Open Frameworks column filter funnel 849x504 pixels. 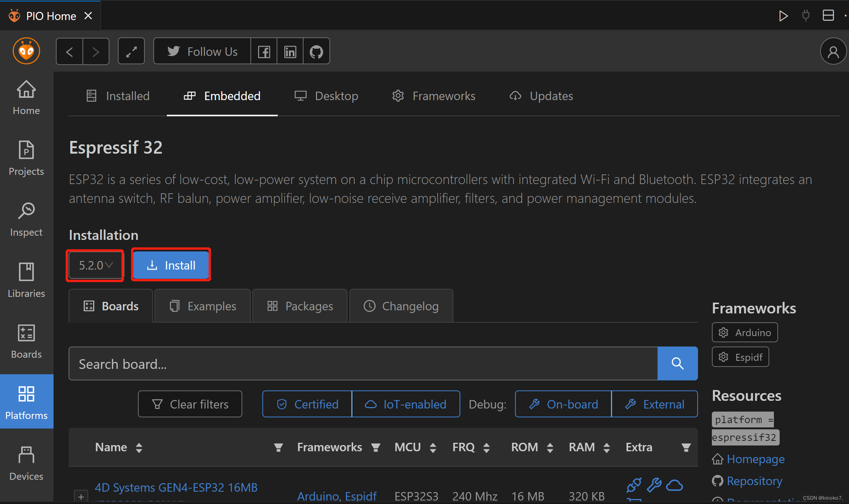pos(376,447)
